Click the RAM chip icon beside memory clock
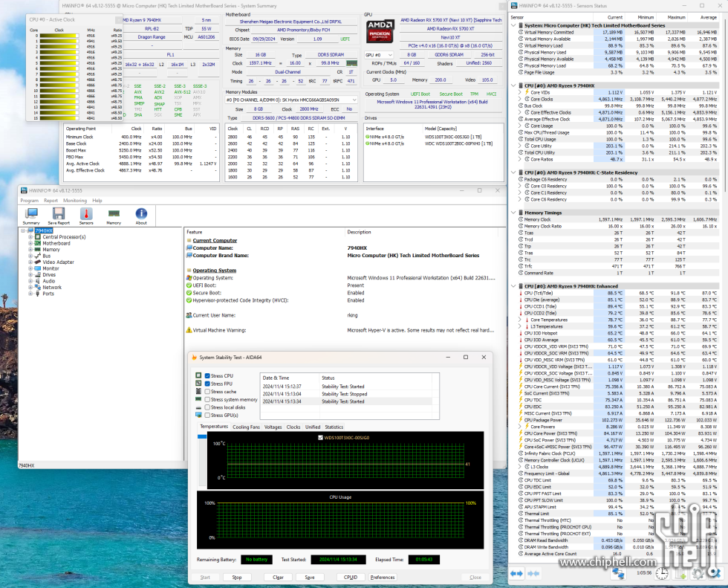The image size is (728, 588). 352,63
